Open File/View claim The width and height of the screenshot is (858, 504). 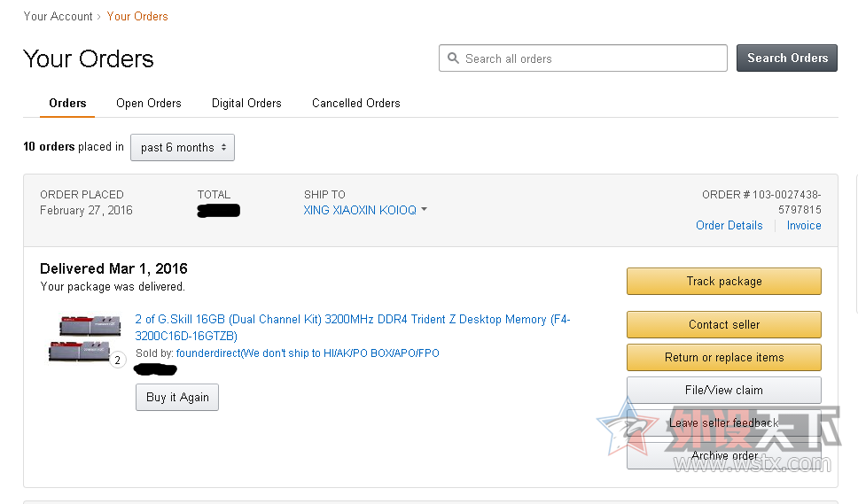(723, 390)
